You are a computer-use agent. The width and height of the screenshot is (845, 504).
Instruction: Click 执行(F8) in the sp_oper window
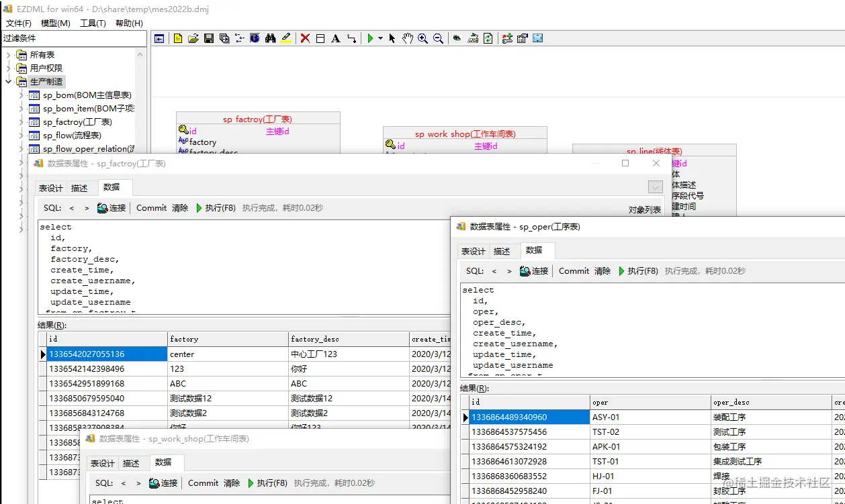pos(638,271)
